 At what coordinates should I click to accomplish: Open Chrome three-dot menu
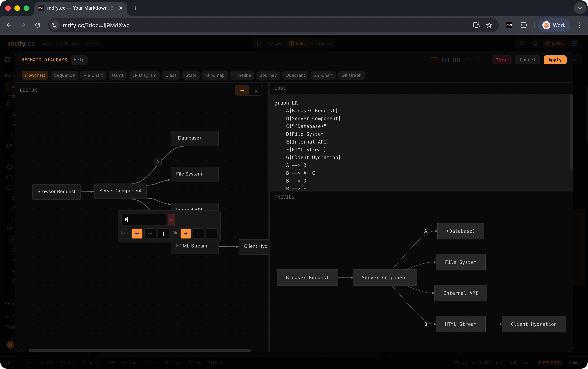pos(579,25)
